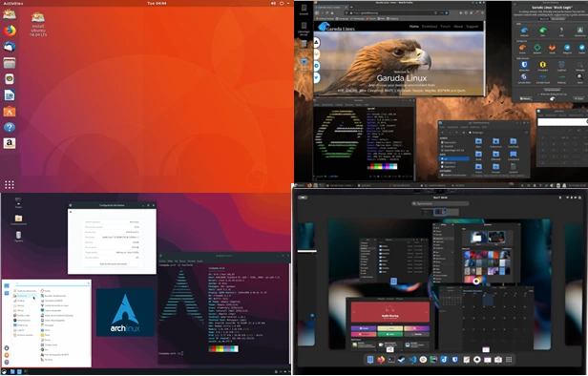588x376 pixels.
Task: Start Rhythmbox from the Ubuntu dock
Action: (x=10, y=79)
